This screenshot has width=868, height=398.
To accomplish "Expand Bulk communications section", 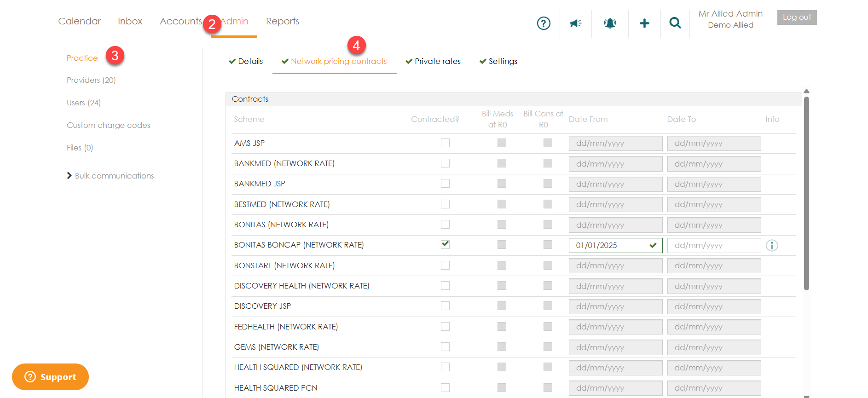I will pyautogui.click(x=110, y=176).
